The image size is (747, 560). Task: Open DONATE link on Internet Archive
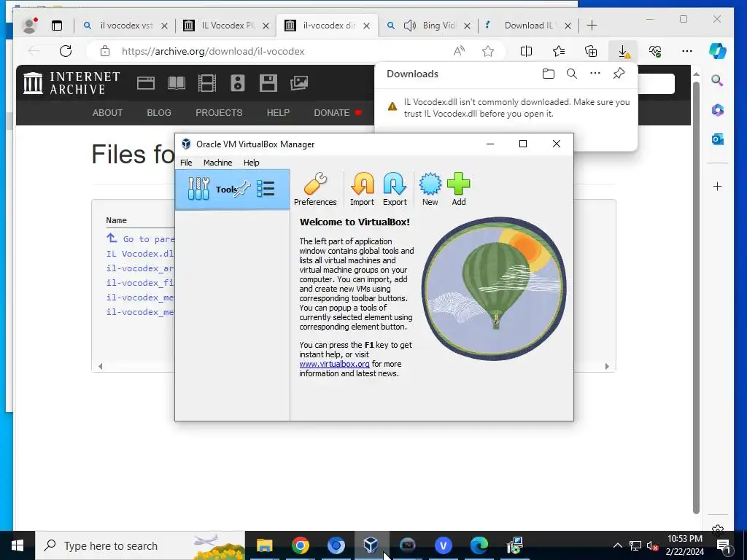point(338,113)
